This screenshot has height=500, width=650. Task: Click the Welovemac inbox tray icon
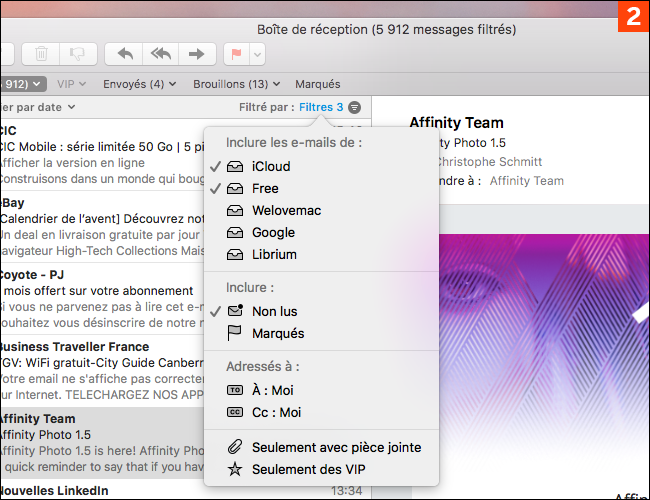[x=235, y=211]
